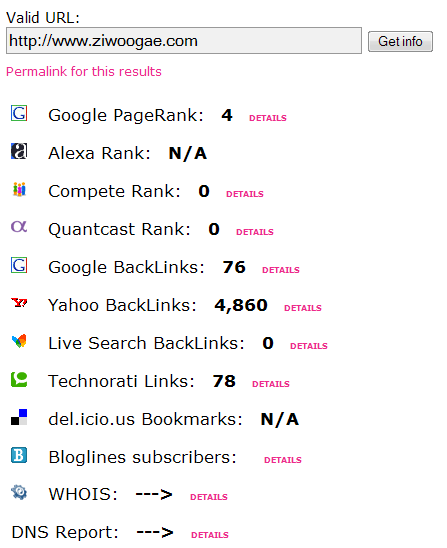The height and width of the screenshot is (548, 447).
Task: Click the Technorati Links green icon
Action: [x=19, y=379]
